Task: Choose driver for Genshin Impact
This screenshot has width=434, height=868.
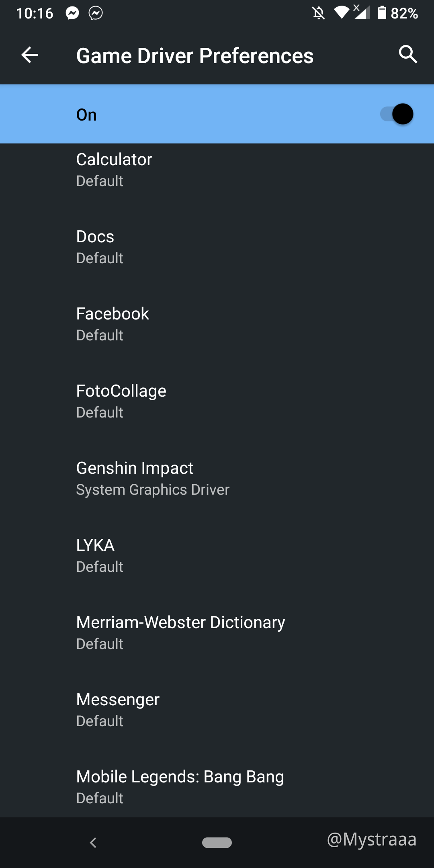Action: (217, 478)
